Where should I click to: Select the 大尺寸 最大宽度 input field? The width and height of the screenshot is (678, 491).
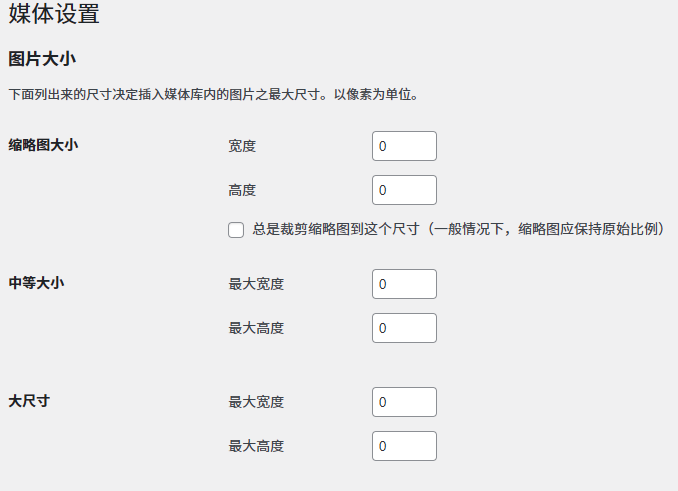point(404,402)
